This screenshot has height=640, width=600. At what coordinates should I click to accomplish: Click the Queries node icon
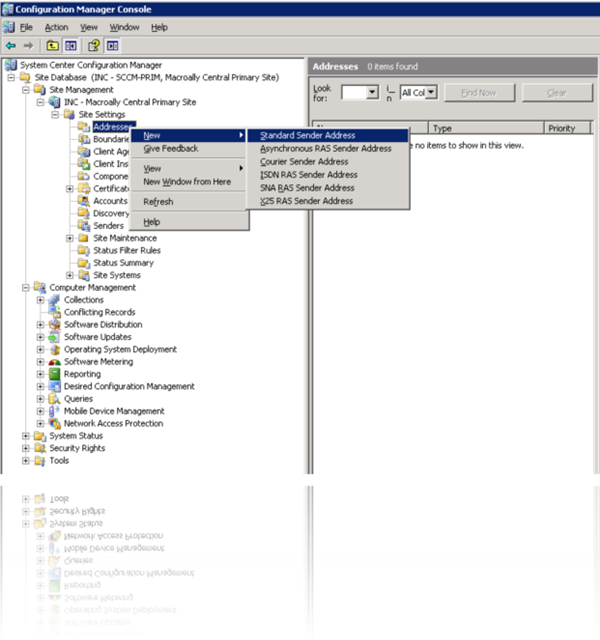pyautogui.click(x=55, y=399)
